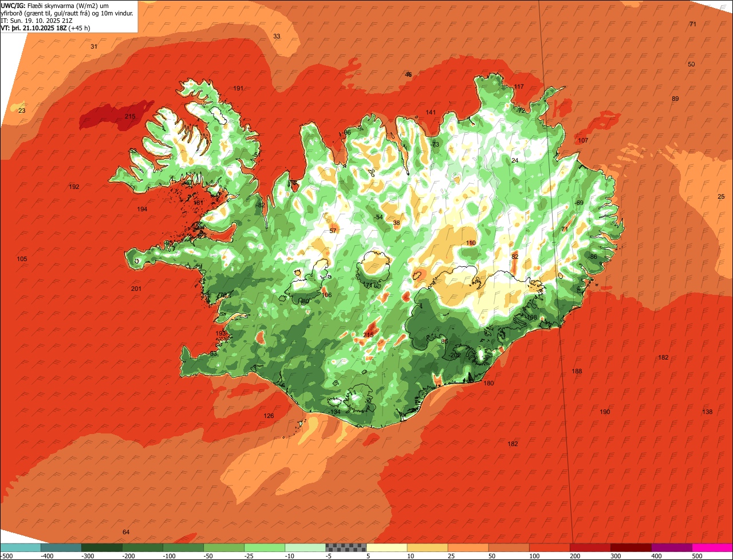Click the map value 188
This screenshot has height=560, width=733.
577,371
